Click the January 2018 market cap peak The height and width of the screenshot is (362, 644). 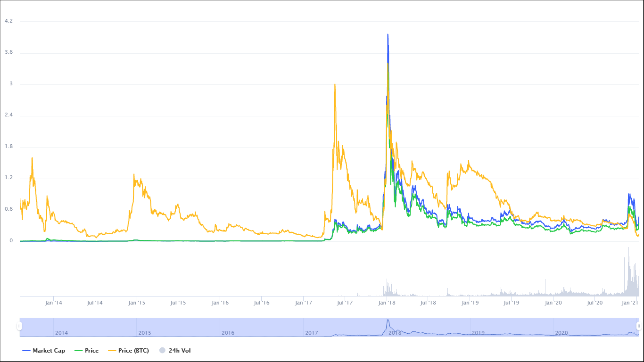pos(388,34)
